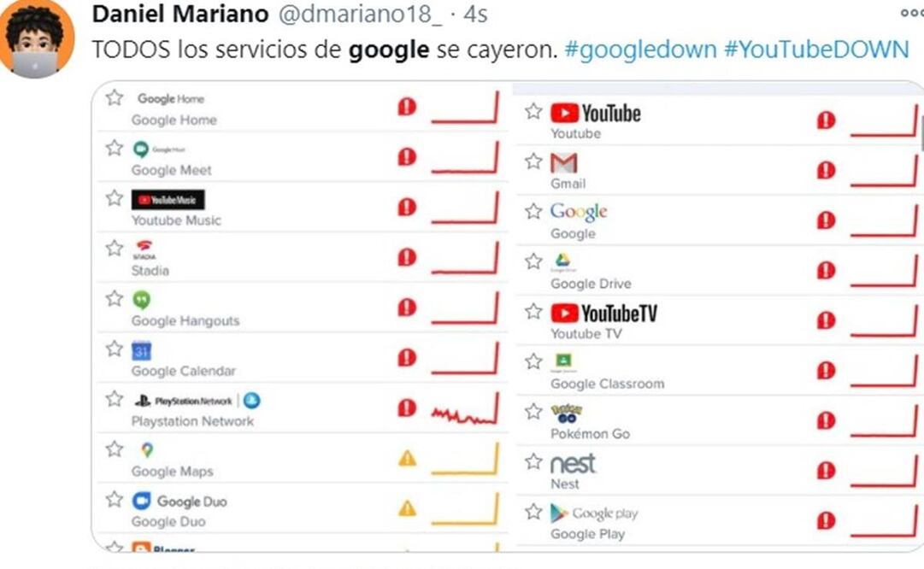Toggle the star next to Google Play
The image size is (924, 569).
[x=533, y=513]
